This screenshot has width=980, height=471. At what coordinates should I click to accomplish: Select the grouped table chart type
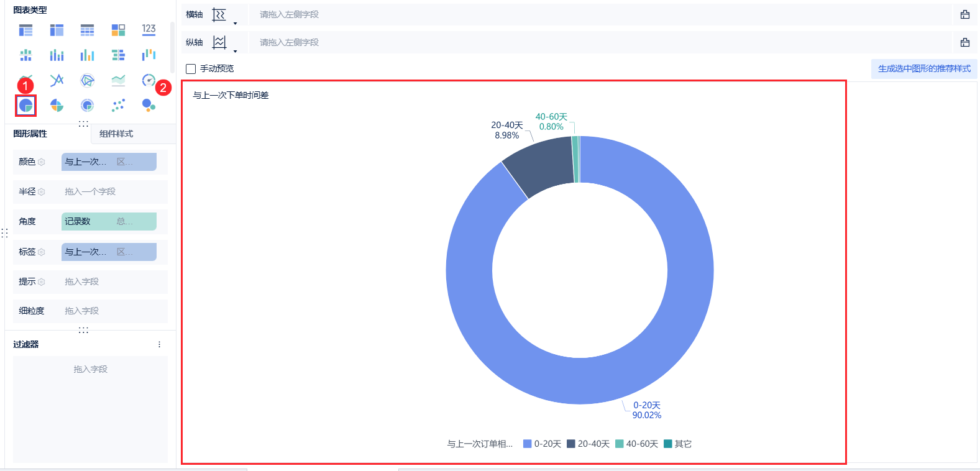(25, 30)
